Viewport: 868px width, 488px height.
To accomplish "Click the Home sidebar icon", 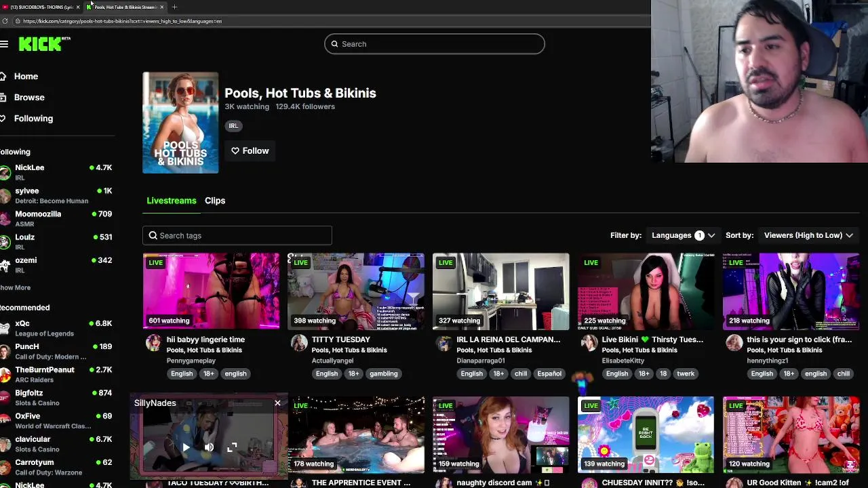I will click(3, 77).
